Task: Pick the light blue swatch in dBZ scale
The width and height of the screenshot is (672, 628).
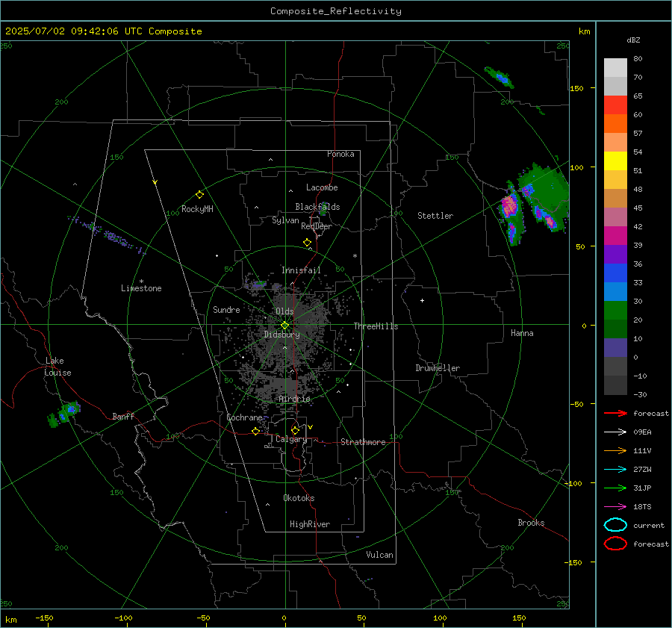Action: click(615, 292)
